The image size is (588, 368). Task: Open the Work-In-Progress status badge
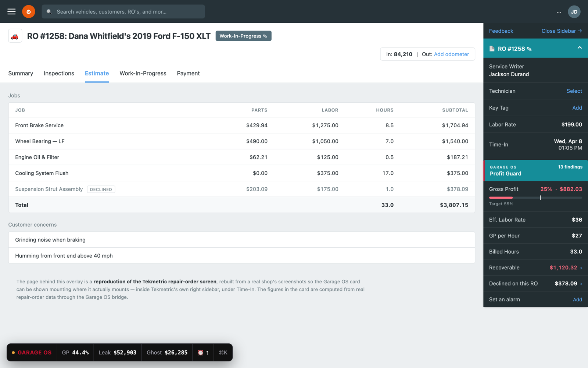coord(243,36)
